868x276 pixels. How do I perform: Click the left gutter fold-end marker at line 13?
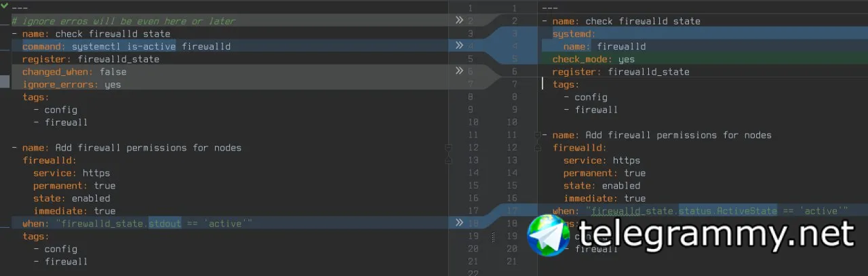click(x=448, y=160)
